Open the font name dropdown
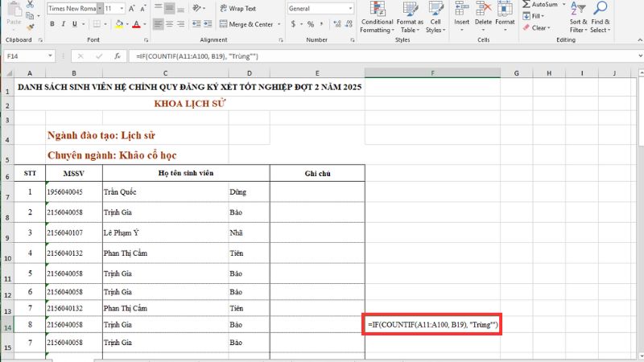This screenshot has height=362, width=644. [x=98, y=8]
